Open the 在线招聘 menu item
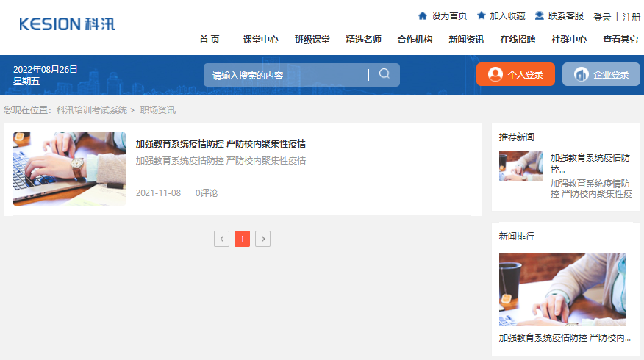 coord(518,40)
